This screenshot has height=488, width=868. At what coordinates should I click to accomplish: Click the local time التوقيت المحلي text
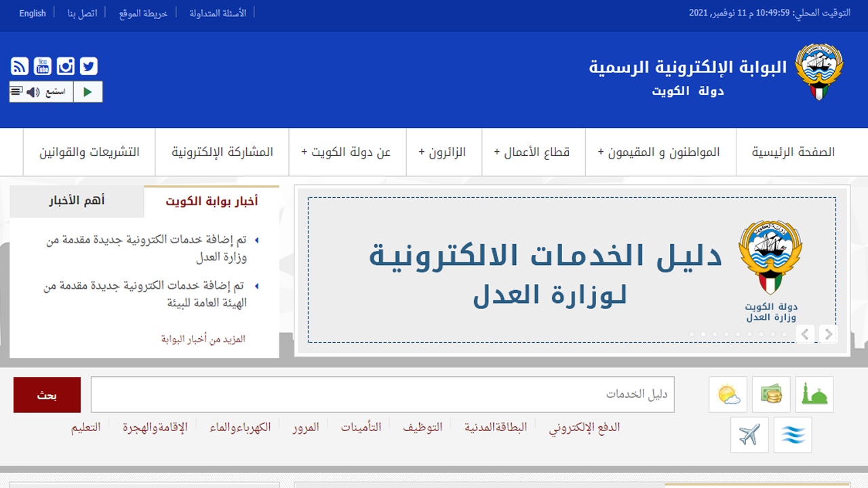[x=770, y=13]
